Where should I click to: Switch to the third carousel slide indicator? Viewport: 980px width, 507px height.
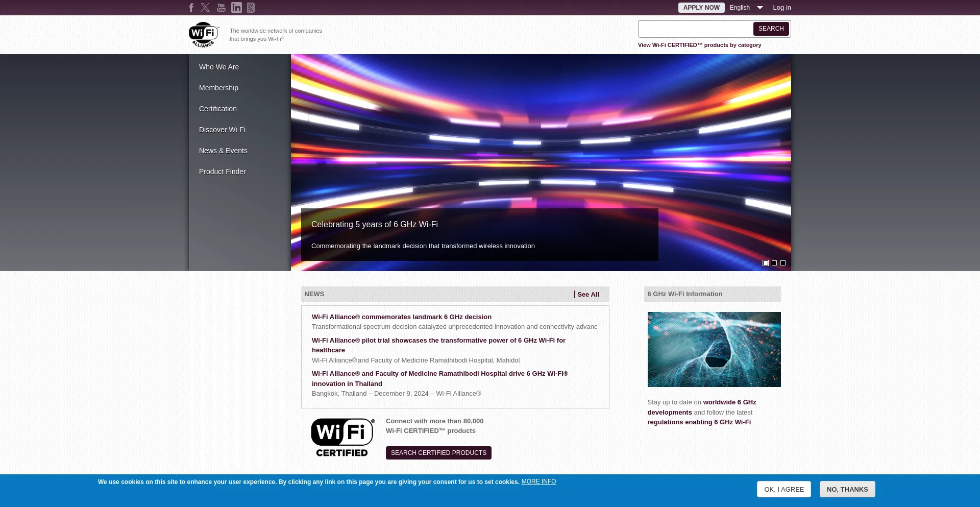click(x=783, y=263)
